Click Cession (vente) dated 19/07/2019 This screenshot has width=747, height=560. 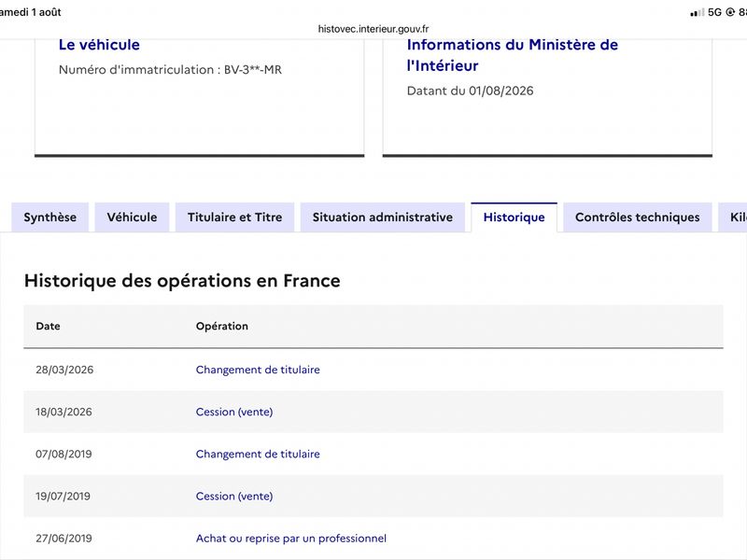coord(234,497)
